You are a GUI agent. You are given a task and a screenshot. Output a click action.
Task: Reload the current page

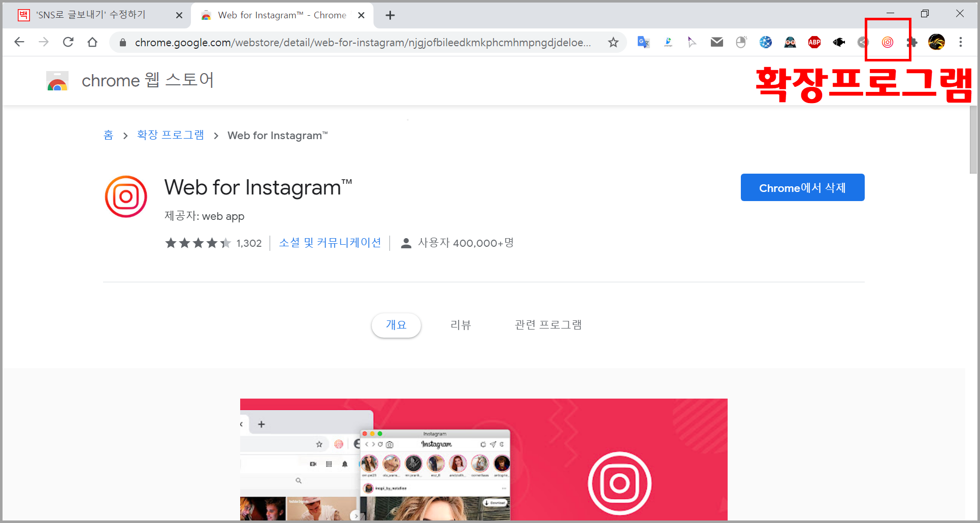68,42
